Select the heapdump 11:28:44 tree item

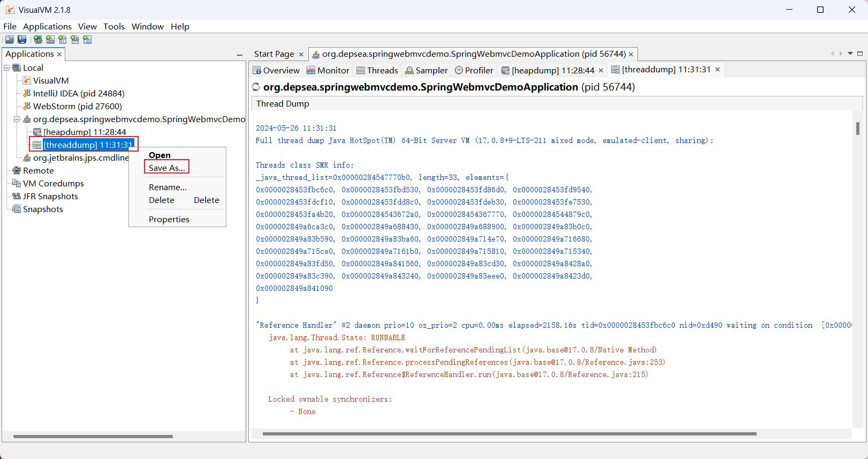click(x=85, y=132)
